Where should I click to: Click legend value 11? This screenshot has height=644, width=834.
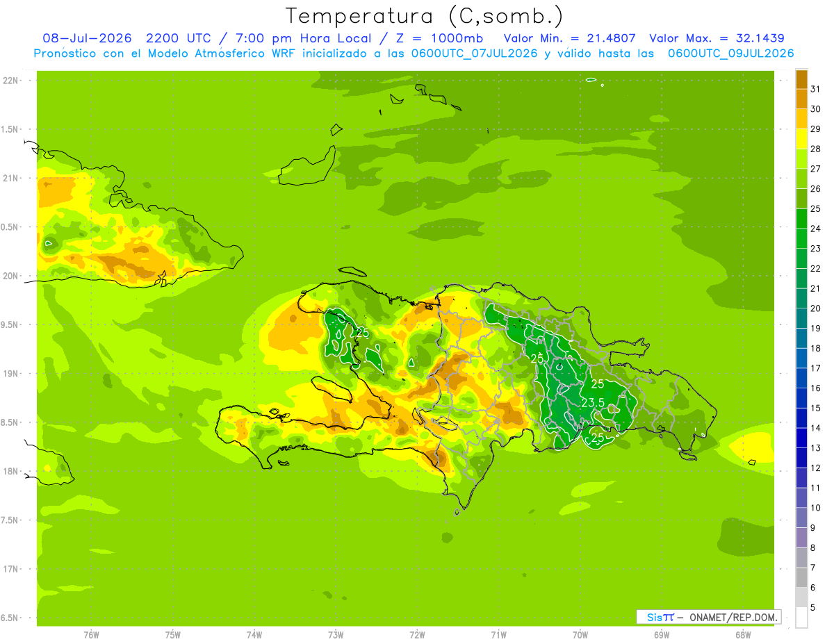816,488
